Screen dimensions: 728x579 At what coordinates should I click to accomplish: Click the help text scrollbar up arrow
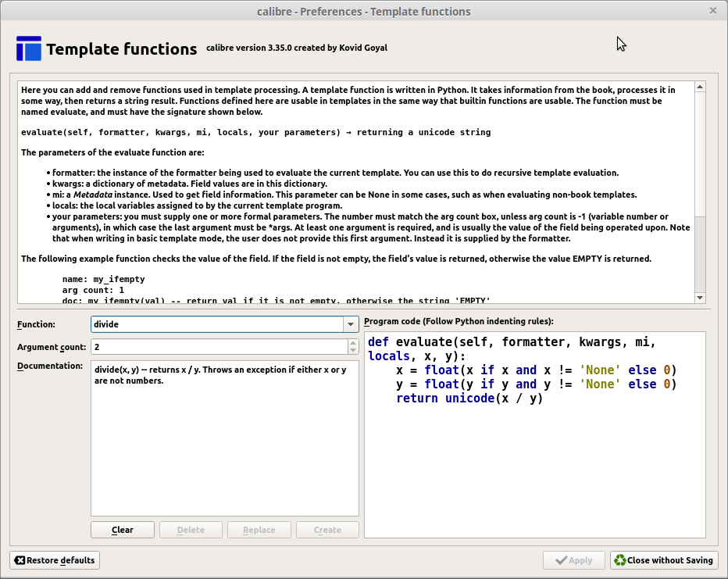pos(700,88)
